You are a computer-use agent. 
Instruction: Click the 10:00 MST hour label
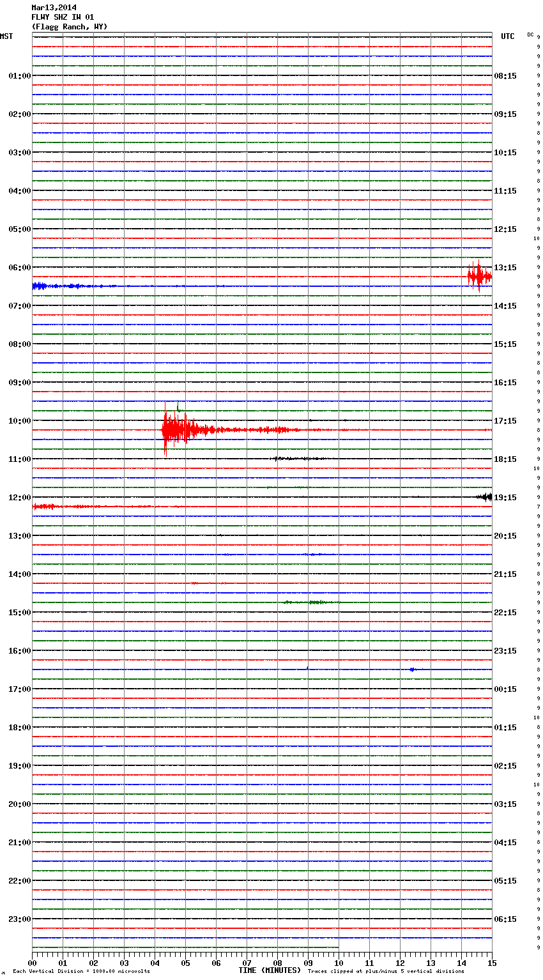19,421
